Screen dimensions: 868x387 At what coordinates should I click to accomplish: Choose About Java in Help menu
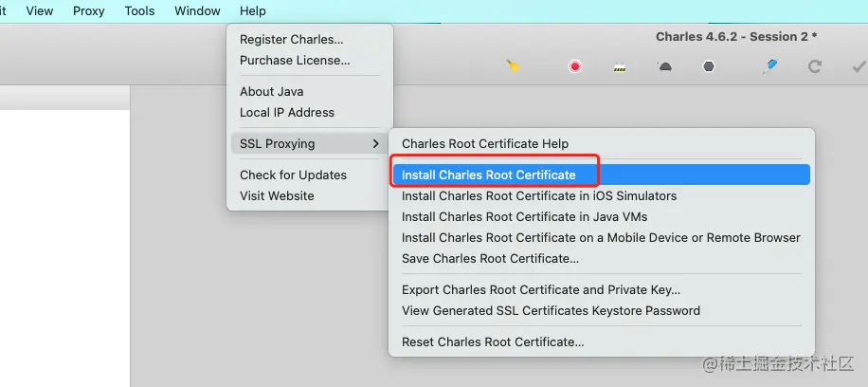310,91
